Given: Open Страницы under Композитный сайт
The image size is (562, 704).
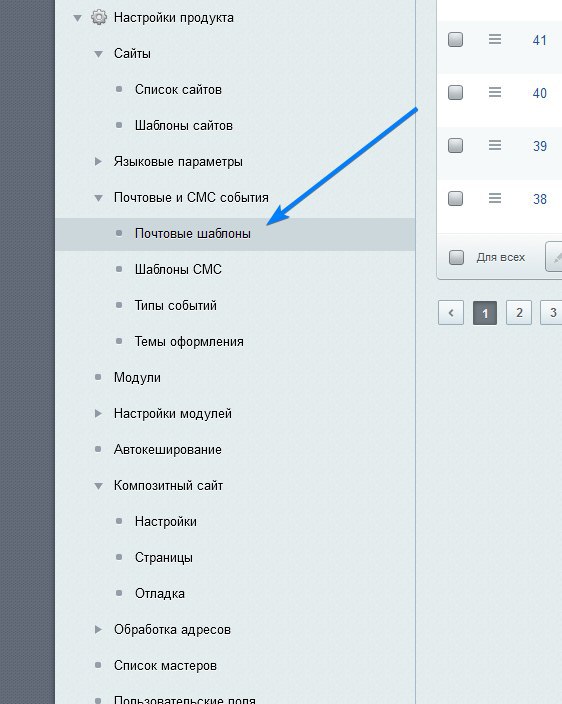Looking at the screenshot, I should pyautogui.click(x=164, y=557).
